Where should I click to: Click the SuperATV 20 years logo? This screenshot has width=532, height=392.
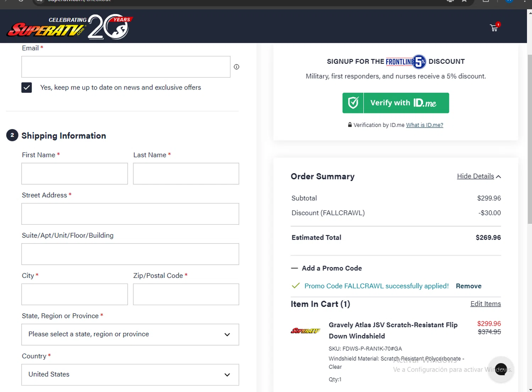pos(70,27)
